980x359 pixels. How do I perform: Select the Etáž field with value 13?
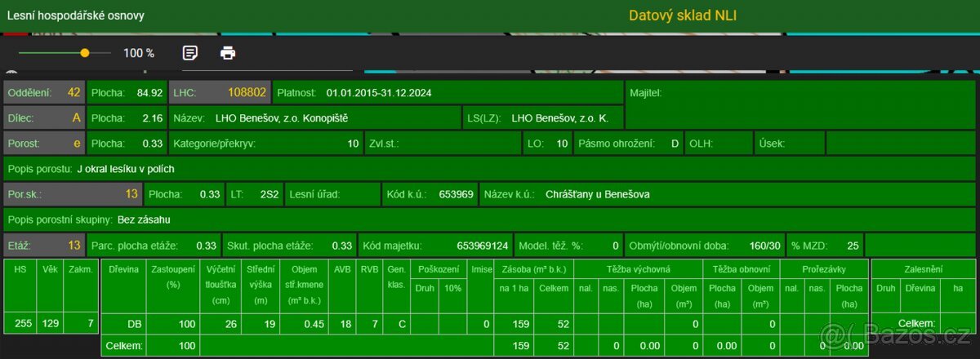(x=44, y=245)
